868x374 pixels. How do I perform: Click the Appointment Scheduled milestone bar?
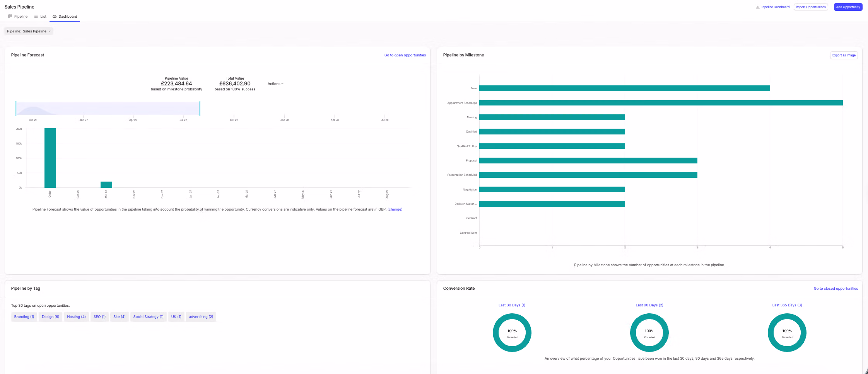[661, 103]
